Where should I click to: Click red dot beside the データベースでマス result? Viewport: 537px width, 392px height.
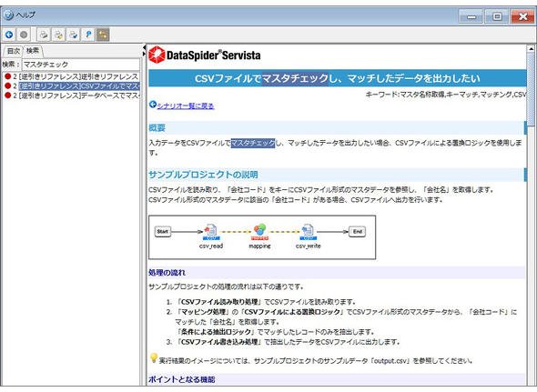[x=8, y=95]
